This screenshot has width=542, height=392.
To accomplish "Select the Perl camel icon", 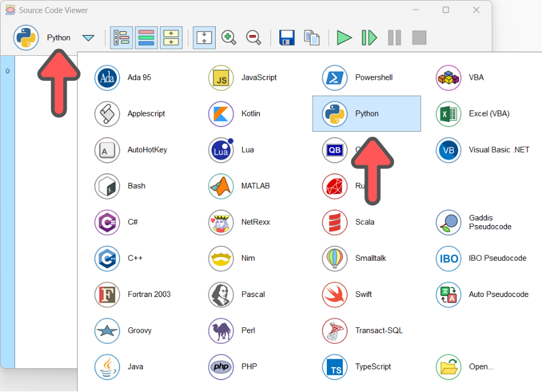I will 221,331.
